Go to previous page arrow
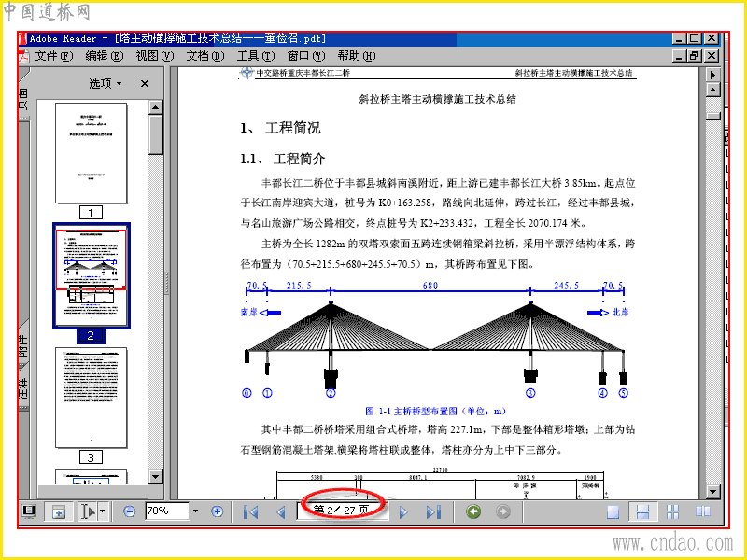Screen dimensions: 747x560 281,511
